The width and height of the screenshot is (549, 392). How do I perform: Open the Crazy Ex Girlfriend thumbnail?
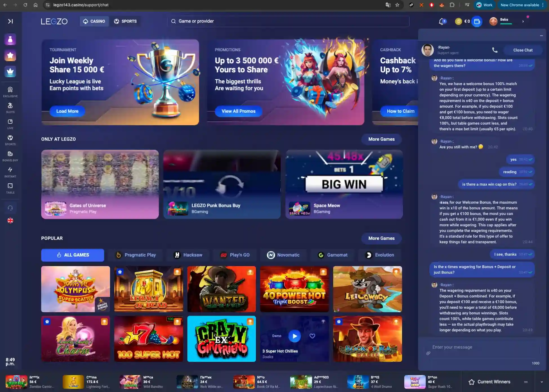[x=222, y=339]
